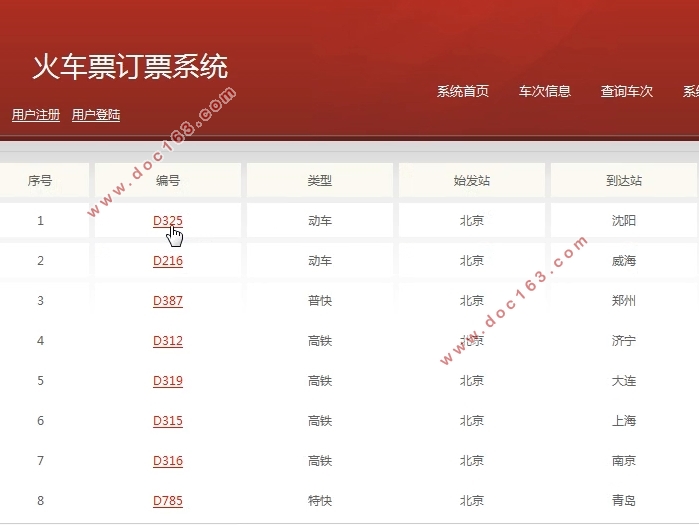Image resolution: width=699 pixels, height=525 pixels.
Task: Click 上海 destination cell
Action: (x=624, y=421)
